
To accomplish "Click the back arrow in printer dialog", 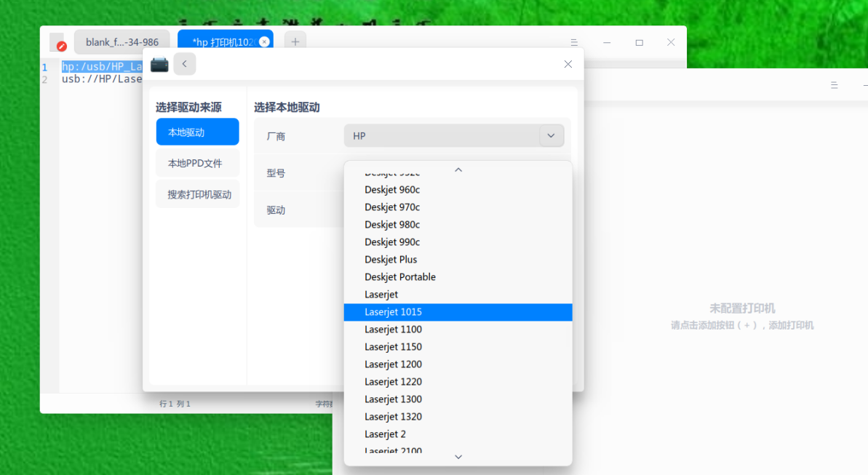I will 185,64.
